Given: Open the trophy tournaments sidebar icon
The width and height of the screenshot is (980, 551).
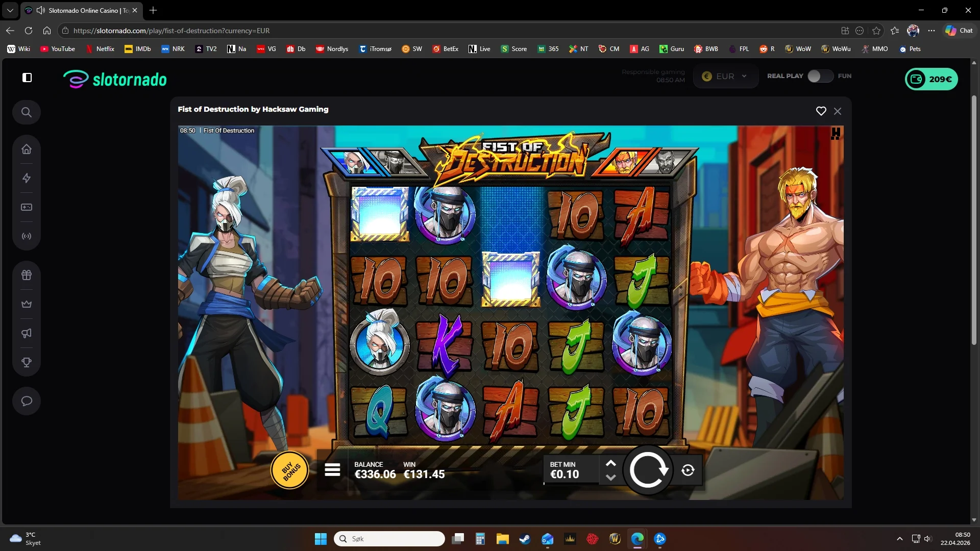Looking at the screenshot, I should pos(27,362).
